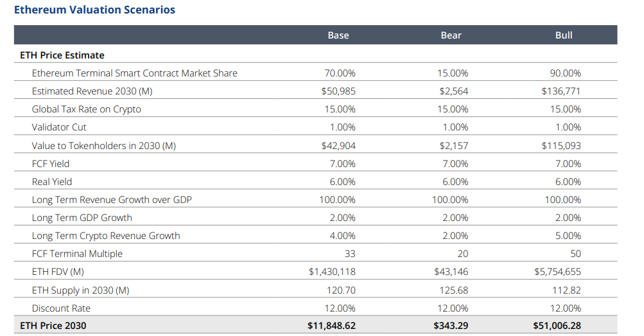Click the 'Global Tax Rate on Crypto' label
Image resolution: width=644 pixels, height=336 pixels.
point(86,109)
